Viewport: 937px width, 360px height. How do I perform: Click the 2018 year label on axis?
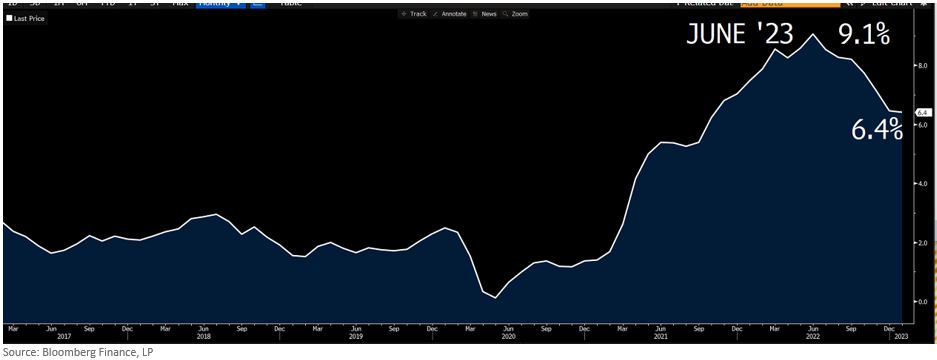tap(203, 337)
